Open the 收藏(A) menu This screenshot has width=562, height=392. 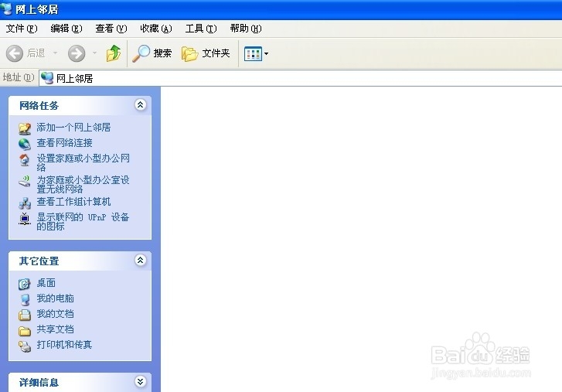coord(156,29)
